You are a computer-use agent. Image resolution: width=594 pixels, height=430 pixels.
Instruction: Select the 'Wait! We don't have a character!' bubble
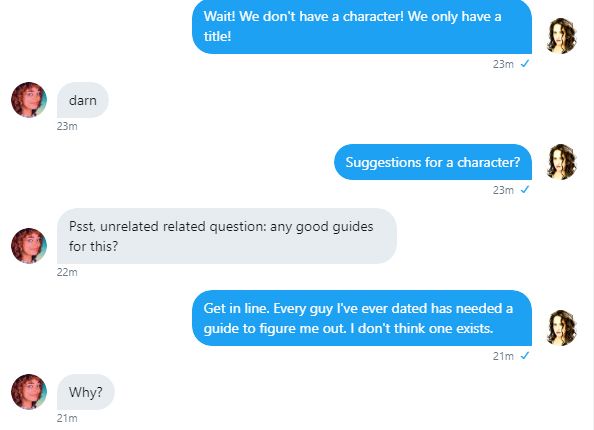pos(362,26)
